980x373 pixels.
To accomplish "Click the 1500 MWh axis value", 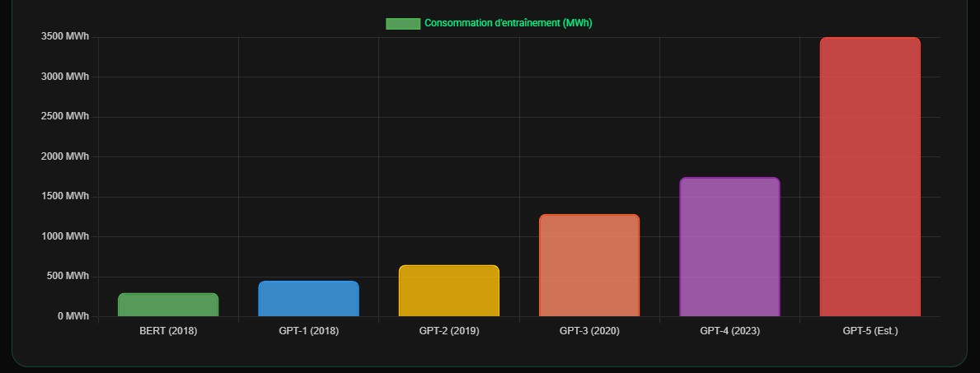I will (65, 197).
